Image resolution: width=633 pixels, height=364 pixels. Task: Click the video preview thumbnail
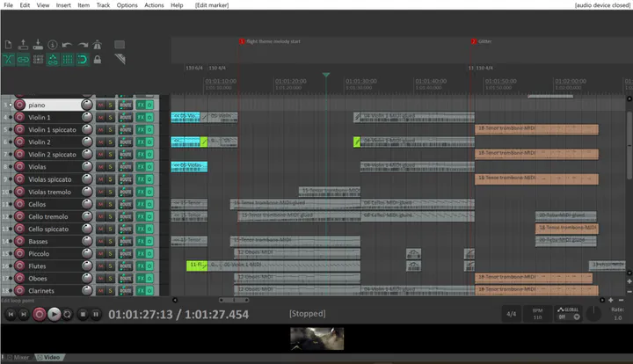(316, 339)
